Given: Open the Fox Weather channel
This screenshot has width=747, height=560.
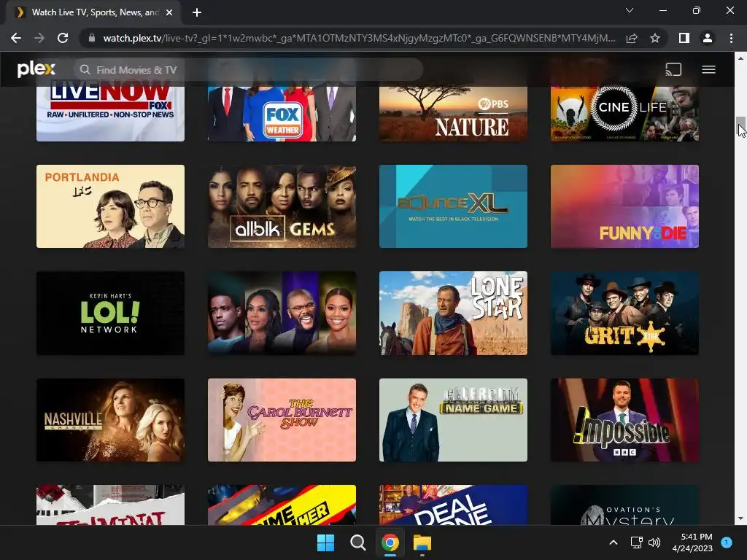Looking at the screenshot, I should click(x=282, y=114).
